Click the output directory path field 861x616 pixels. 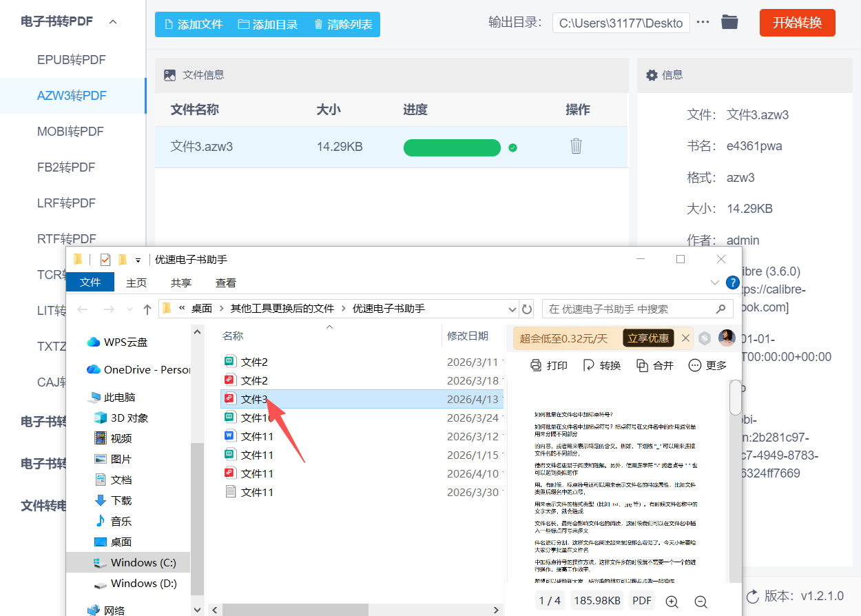tap(621, 23)
